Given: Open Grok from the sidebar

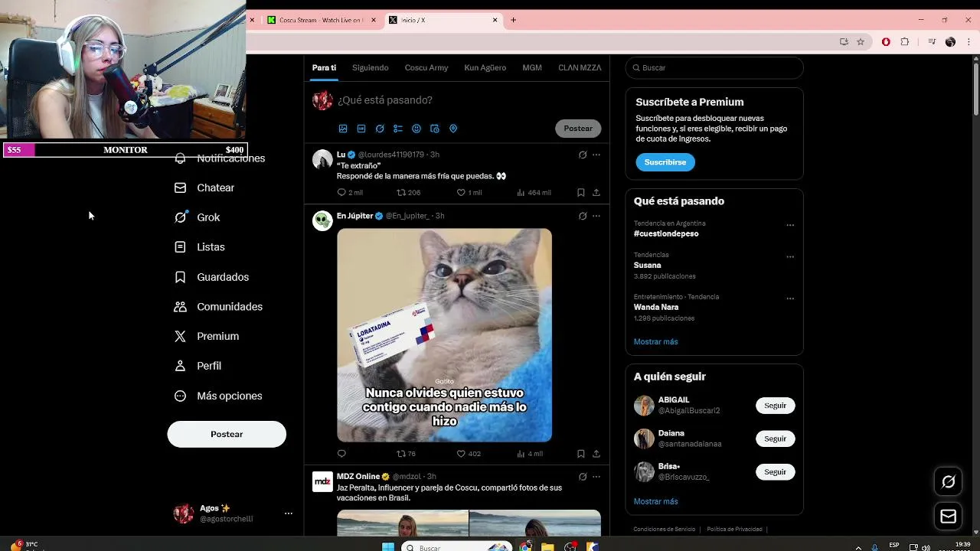Looking at the screenshot, I should point(198,217).
